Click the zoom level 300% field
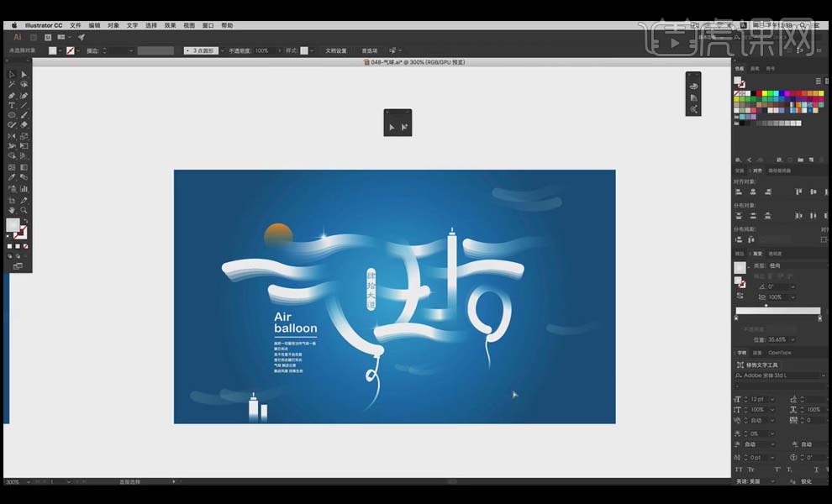The width and height of the screenshot is (832, 504). 13,481
